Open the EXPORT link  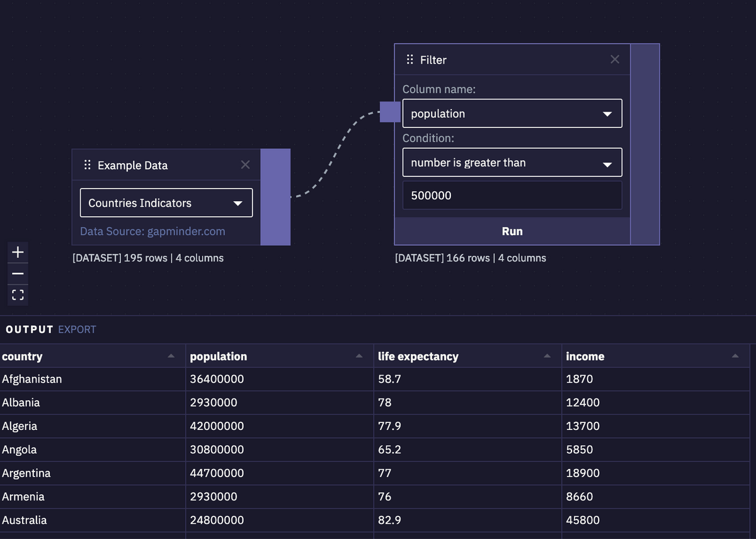tap(77, 329)
